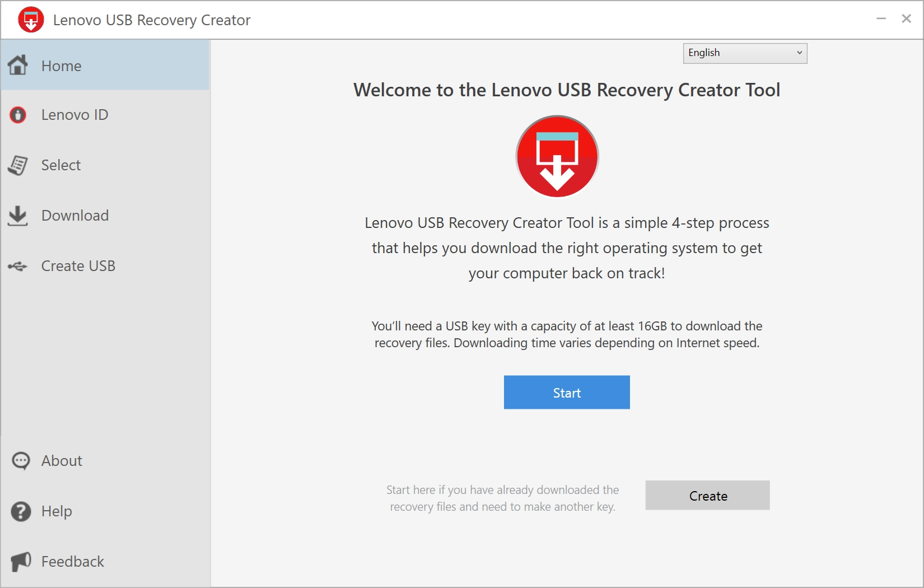This screenshot has height=588, width=924.
Task: Open the Help page label
Action: [x=57, y=511]
